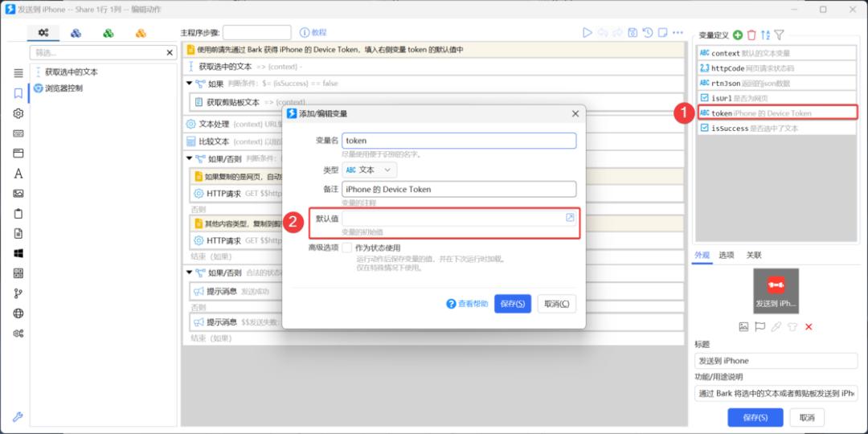
Task: Edit the 备注 note field
Action: 459,190
